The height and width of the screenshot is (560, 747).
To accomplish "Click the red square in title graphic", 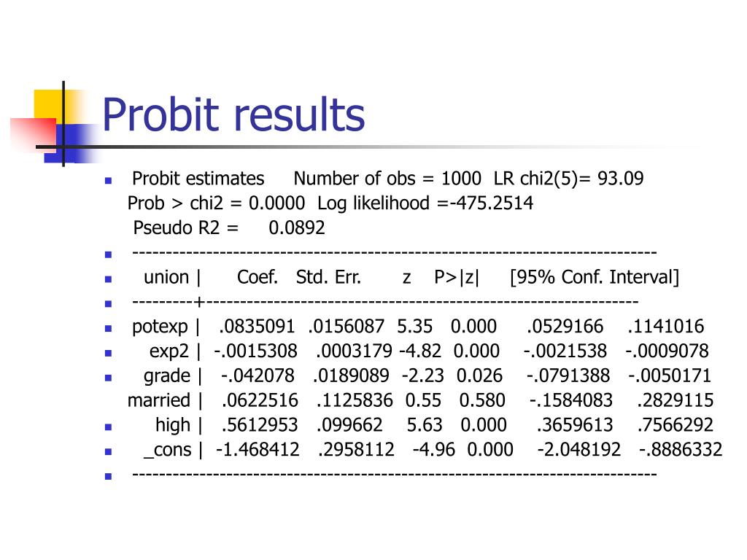I will click(x=34, y=134).
